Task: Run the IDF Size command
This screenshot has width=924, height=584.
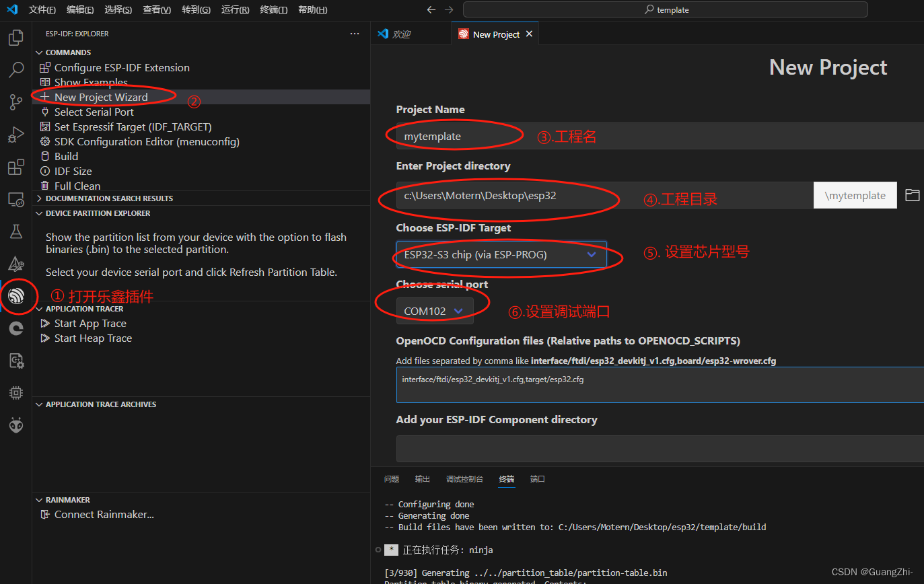Action: [201, 171]
